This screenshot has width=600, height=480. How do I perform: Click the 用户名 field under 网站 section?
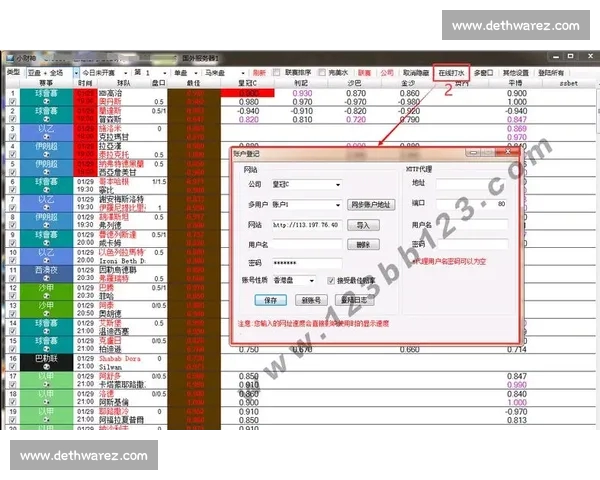coord(307,244)
